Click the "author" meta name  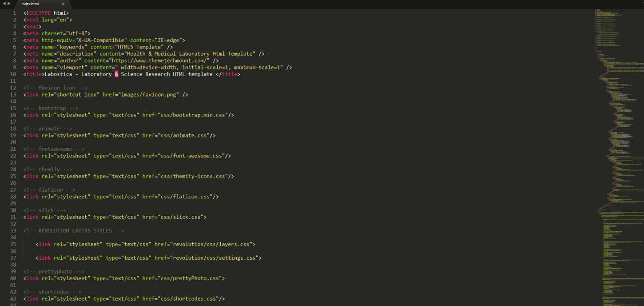(x=69, y=60)
